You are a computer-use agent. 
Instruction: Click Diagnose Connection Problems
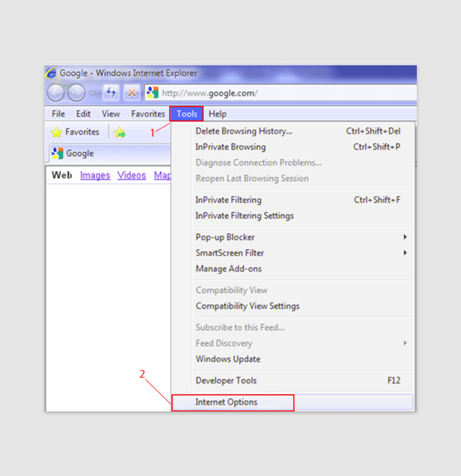pos(293,163)
